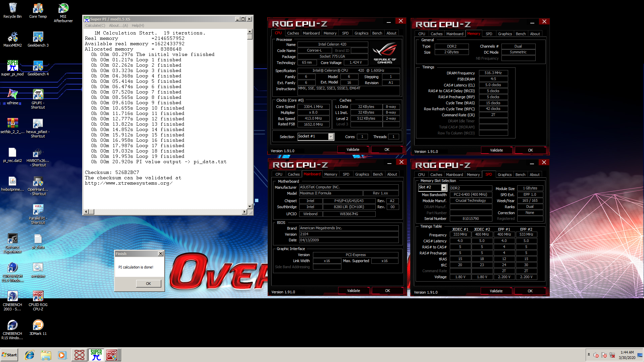644x362 pixels.
Task: Open About menu in Super PI
Action: [118, 25]
